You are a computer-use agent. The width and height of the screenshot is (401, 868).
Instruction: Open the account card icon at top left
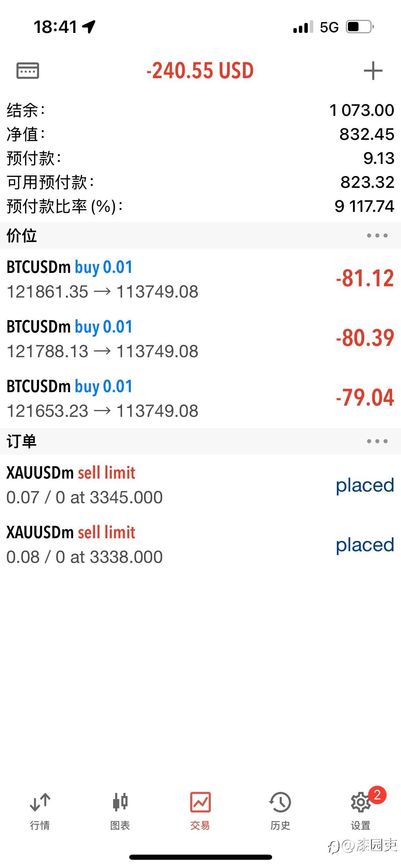point(28,71)
